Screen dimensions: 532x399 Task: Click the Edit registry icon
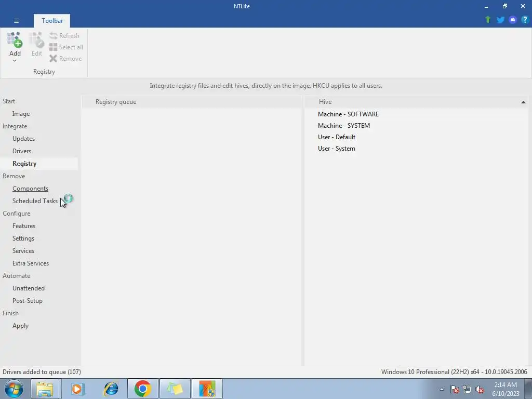click(x=36, y=40)
